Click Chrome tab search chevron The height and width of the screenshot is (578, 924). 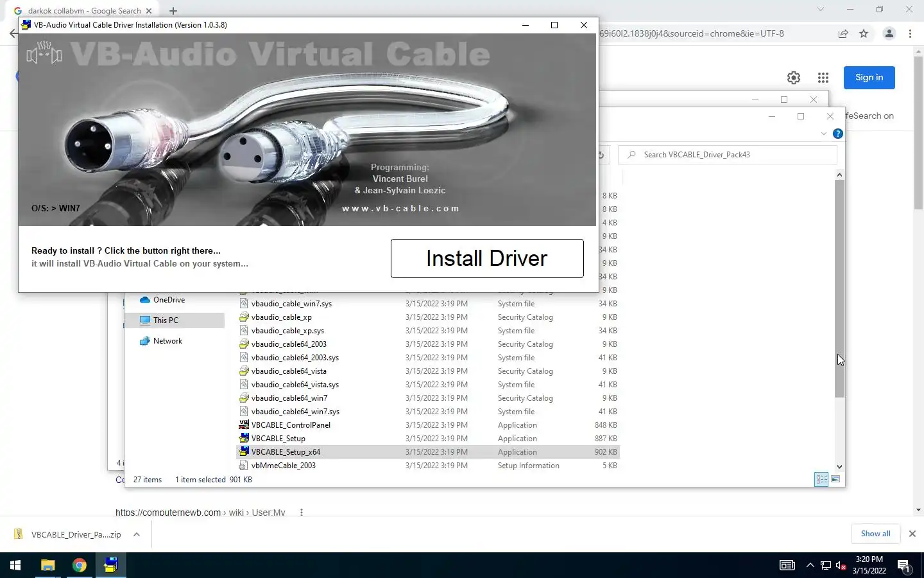click(820, 10)
